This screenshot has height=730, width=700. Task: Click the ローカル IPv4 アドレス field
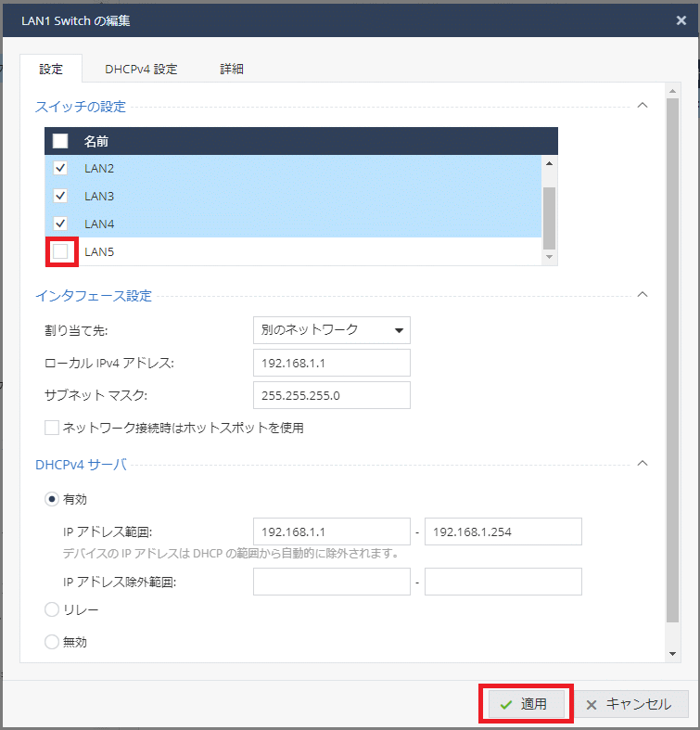(x=331, y=363)
